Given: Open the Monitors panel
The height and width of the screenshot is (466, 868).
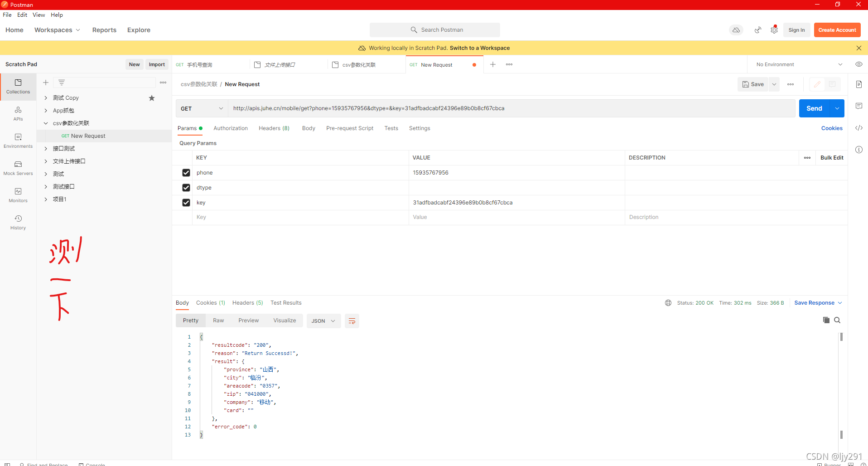Looking at the screenshot, I should 18,195.
